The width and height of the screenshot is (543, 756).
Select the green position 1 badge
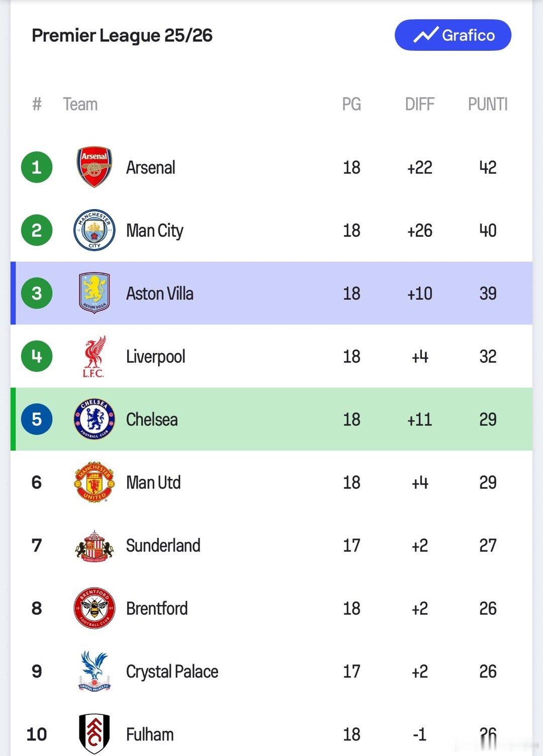[37, 167]
